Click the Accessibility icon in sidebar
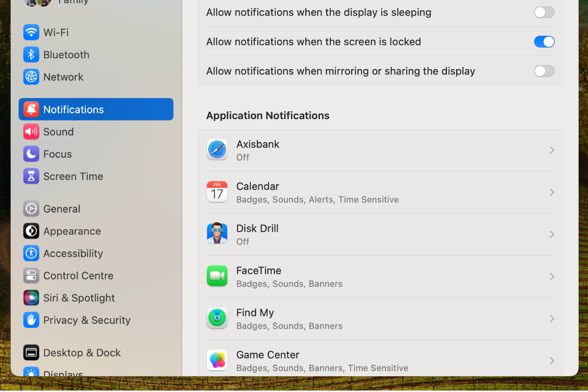 point(31,253)
